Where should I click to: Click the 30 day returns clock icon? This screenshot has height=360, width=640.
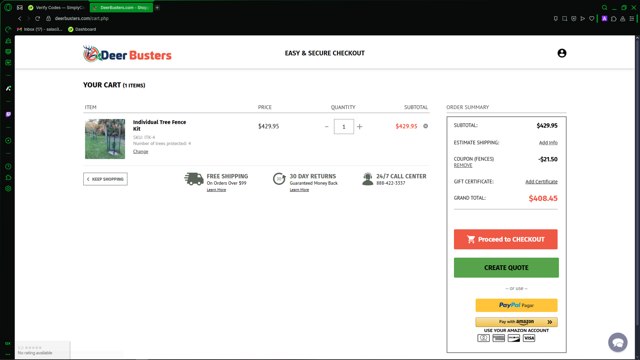(279, 179)
